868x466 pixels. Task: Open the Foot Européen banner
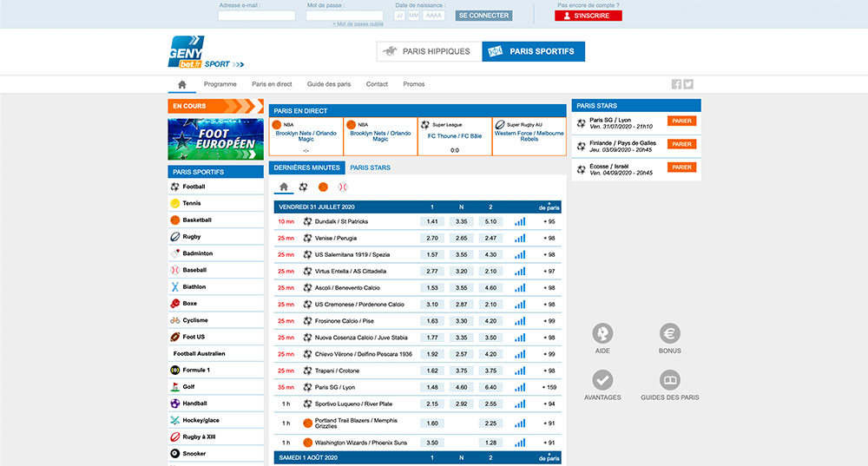216,139
